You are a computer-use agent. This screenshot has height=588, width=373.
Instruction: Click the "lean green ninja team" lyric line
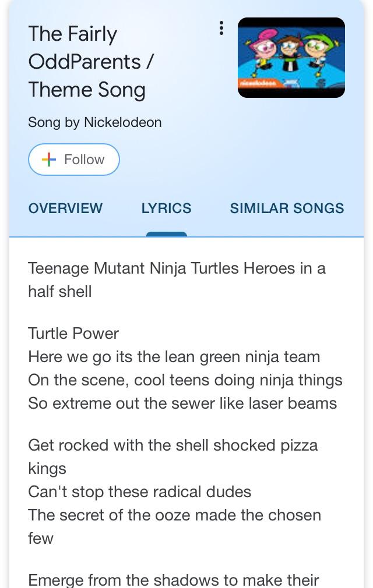pos(174,357)
